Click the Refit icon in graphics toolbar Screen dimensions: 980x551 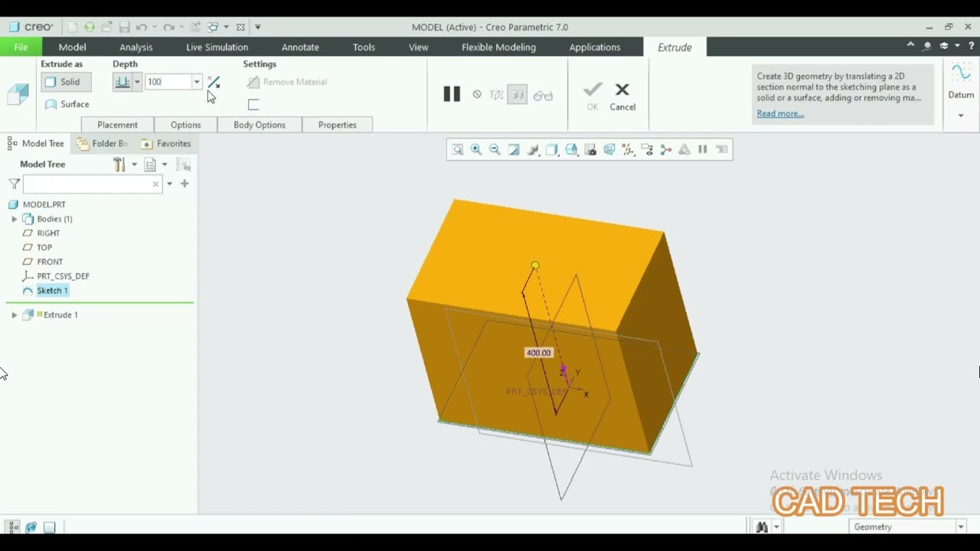click(x=457, y=149)
